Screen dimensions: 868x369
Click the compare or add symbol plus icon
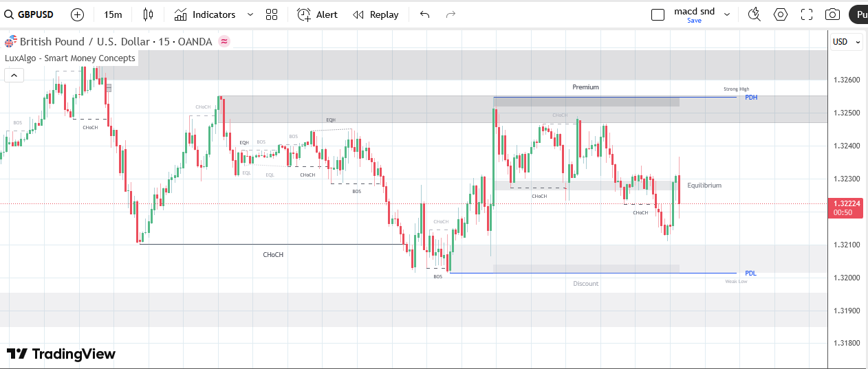[78, 14]
